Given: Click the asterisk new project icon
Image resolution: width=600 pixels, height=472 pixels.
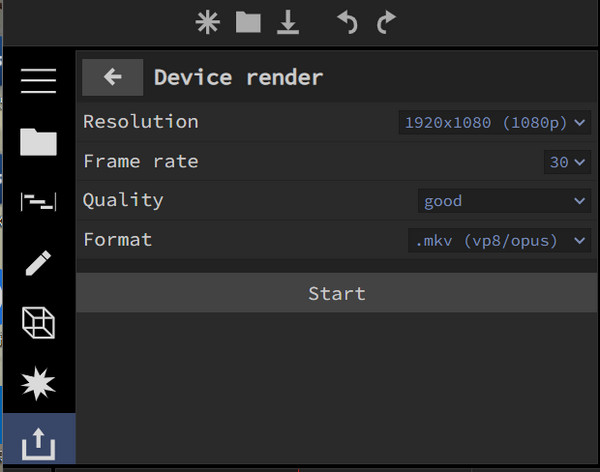Looking at the screenshot, I should 207,22.
